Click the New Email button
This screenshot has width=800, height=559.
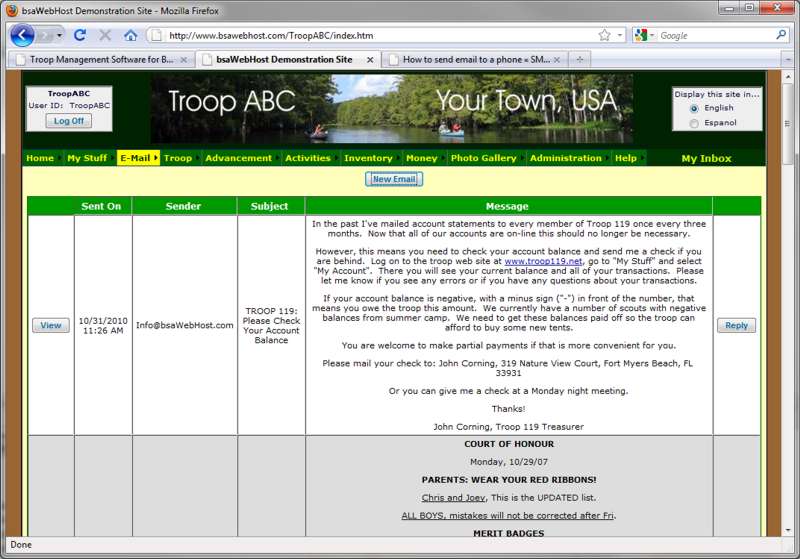point(394,179)
